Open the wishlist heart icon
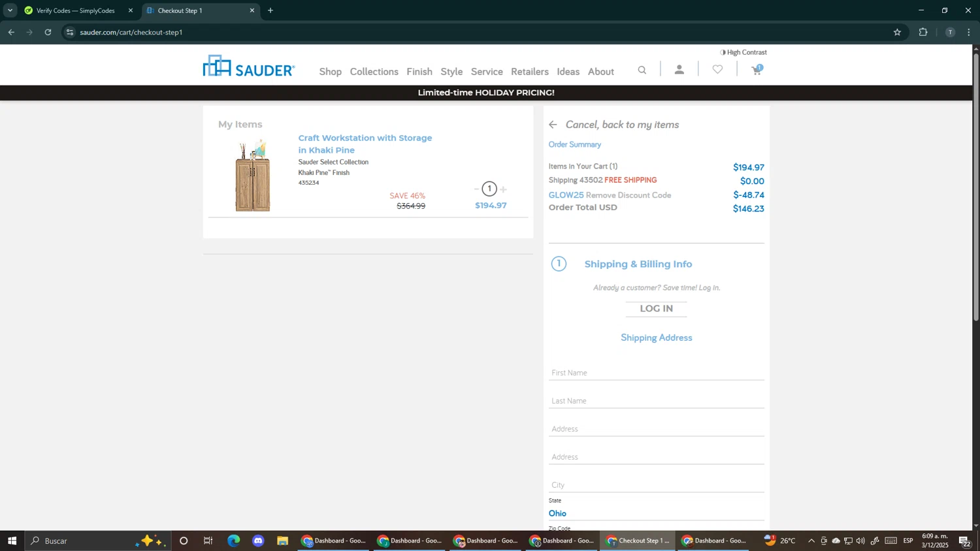980x551 pixels. [717, 69]
